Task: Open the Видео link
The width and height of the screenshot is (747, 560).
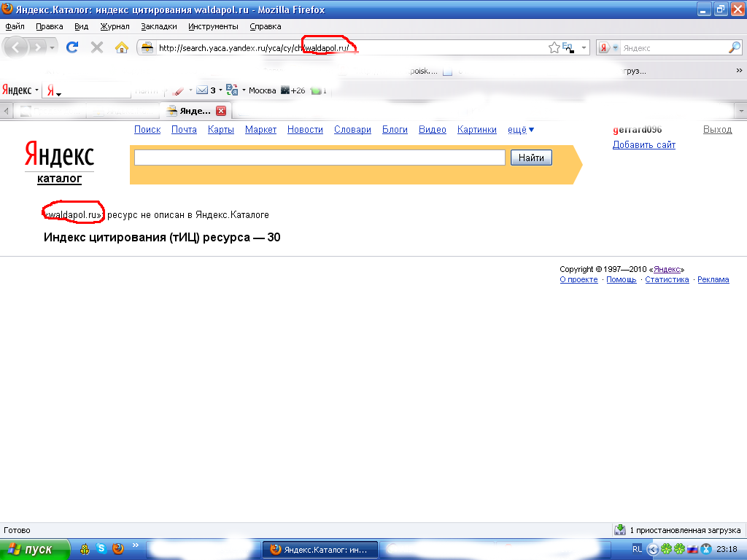Action: click(x=432, y=130)
